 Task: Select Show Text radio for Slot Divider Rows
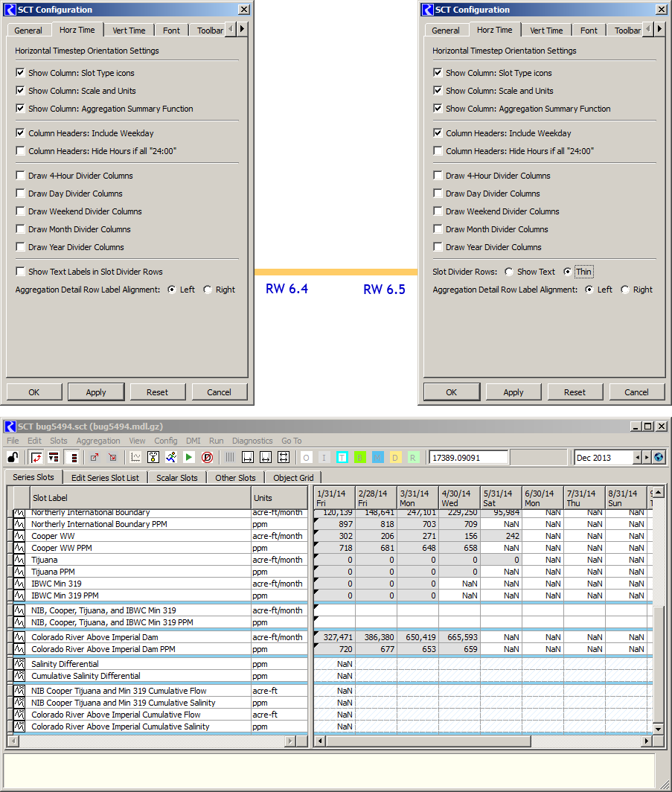coord(509,272)
